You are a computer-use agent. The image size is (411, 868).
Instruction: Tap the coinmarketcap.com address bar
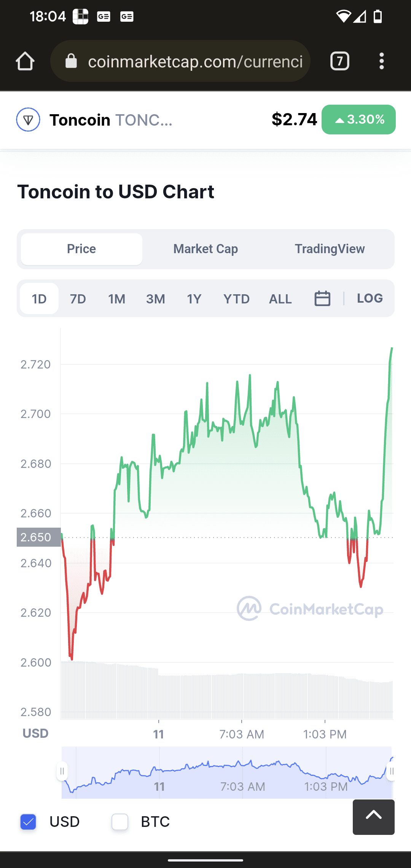(195, 61)
